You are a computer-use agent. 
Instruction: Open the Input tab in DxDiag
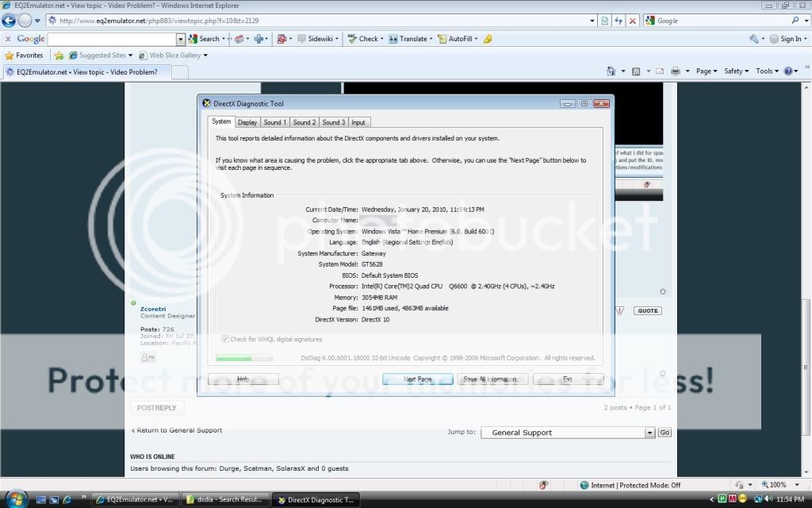pos(358,122)
